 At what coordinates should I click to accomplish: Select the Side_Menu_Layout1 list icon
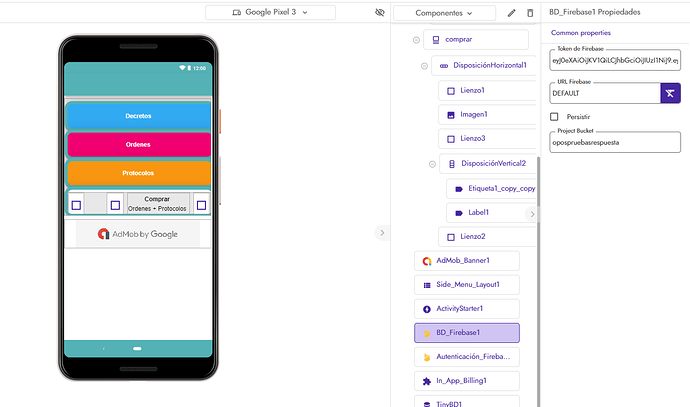click(x=427, y=285)
